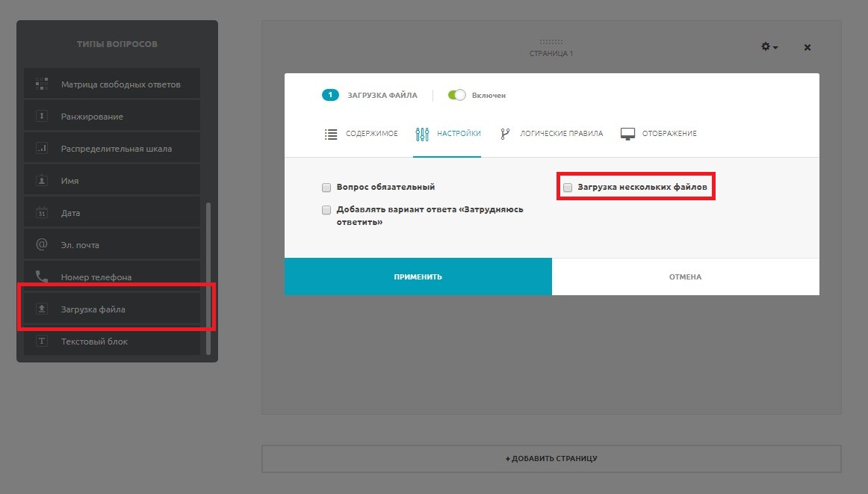Click the file upload icon in sidebar
Image resolution: width=868 pixels, height=494 pixels.
[42, 309]
